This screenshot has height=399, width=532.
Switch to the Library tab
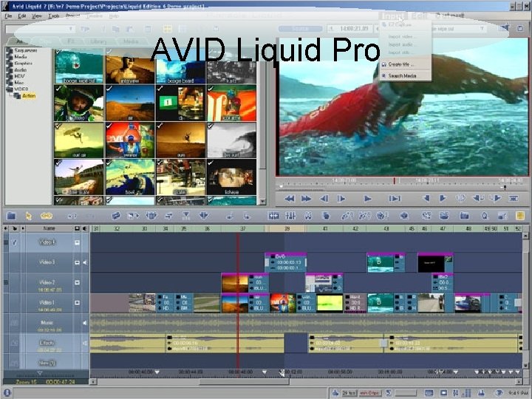click(x=98, y=41)
